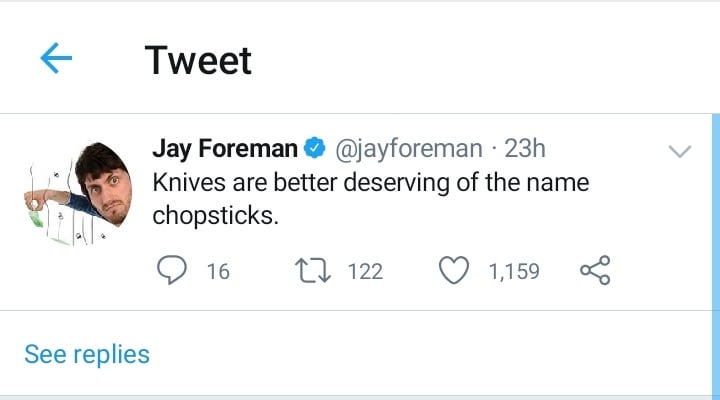Open the See replies link
720x400 pixels.
click(87, 354)
